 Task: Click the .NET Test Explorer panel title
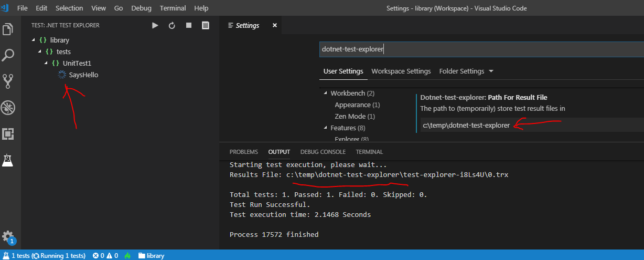click(66, 25)
